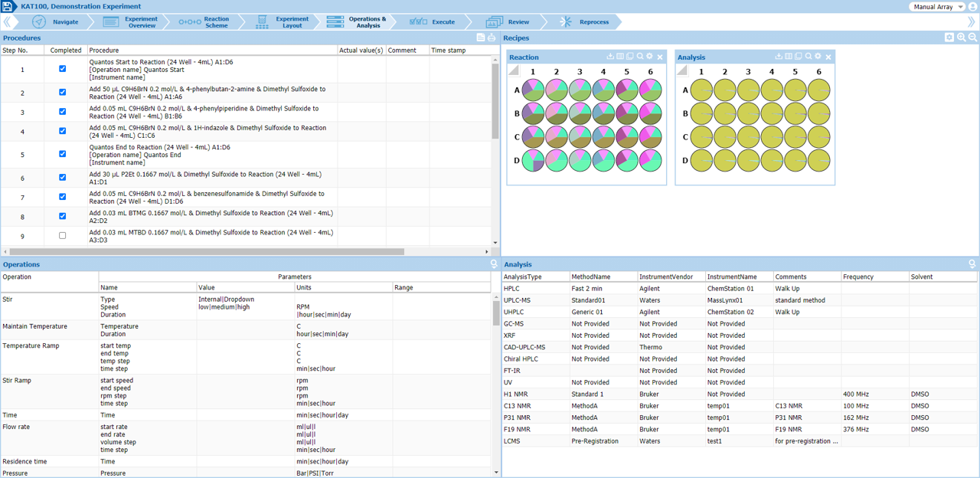Image resolution: width=980 pixels, height=478 pixels.
Task: Zoom in on the Recipes panel
Action: tap(961, 38)
